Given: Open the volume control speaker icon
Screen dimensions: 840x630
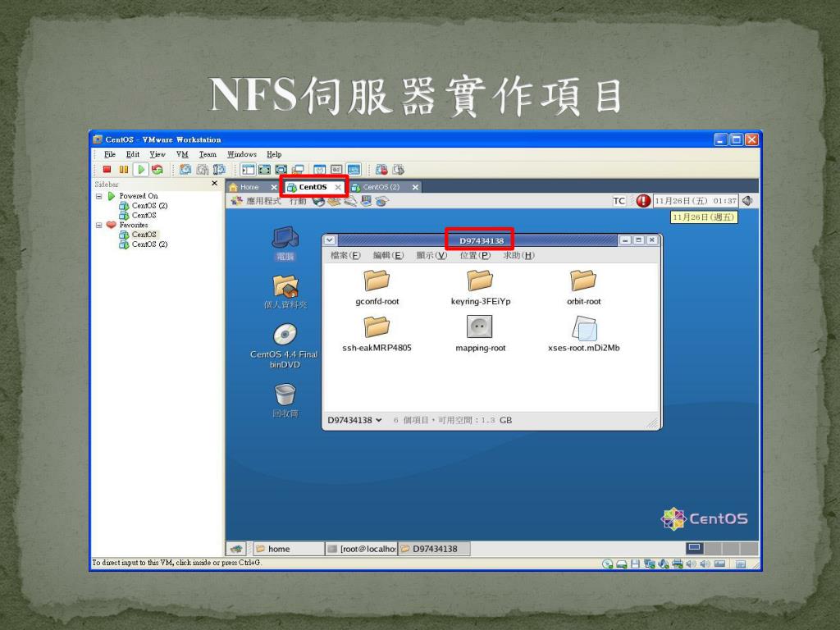Looking at the screenshot, I should pos(748,201).
